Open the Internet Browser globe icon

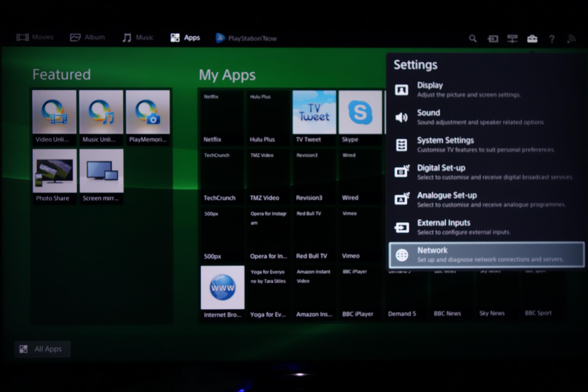pos(222,287)
